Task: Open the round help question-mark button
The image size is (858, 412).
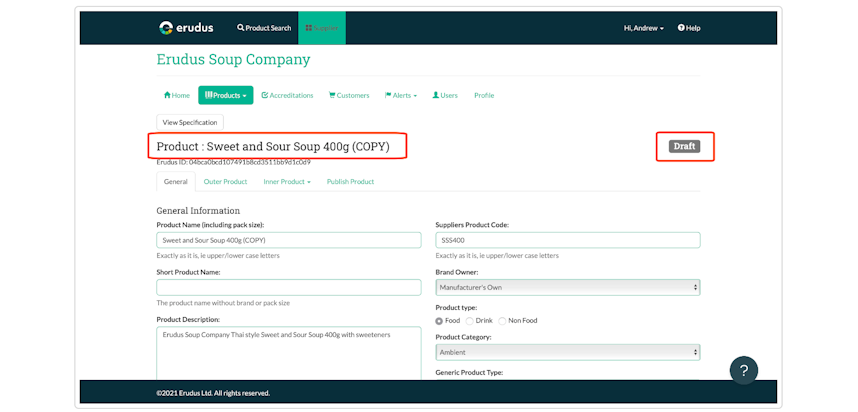Action: 744,370
